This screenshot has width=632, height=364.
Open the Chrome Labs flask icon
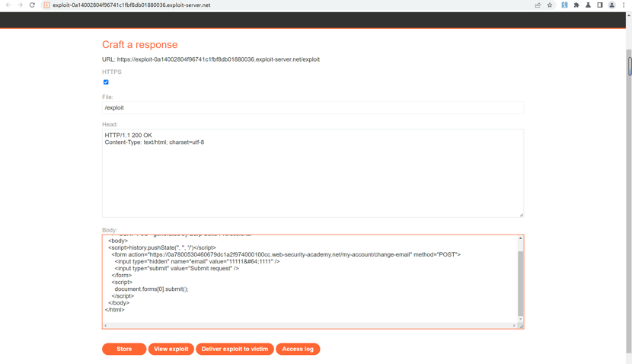tap(588, 5)
